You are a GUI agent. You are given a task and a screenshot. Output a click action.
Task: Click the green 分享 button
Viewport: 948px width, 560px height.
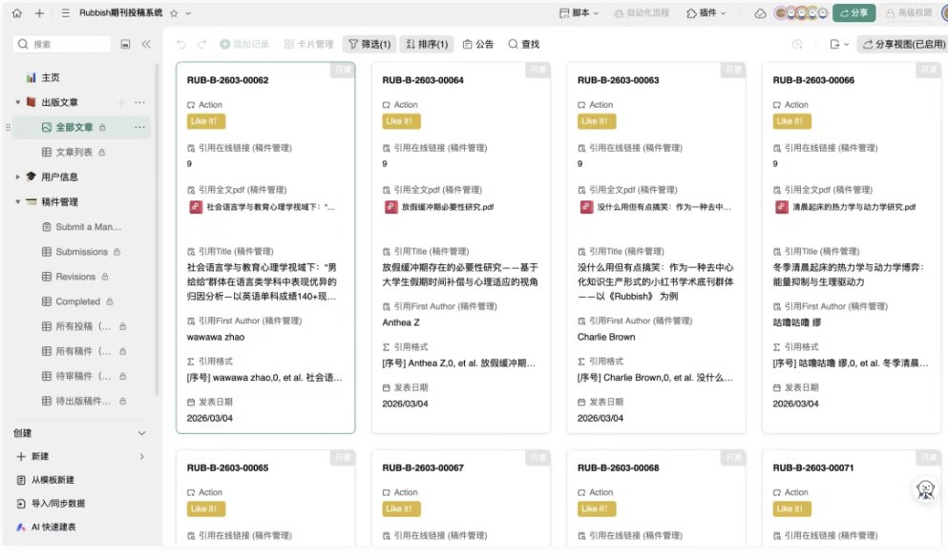[853, 12]
